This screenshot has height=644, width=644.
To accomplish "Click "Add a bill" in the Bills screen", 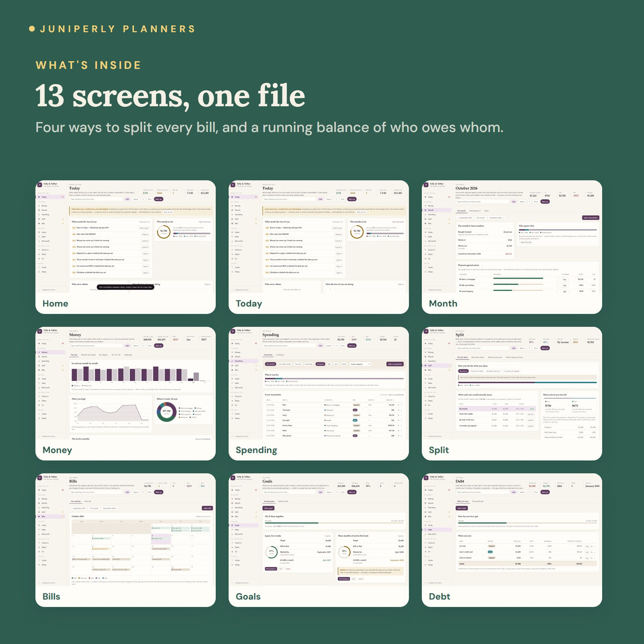I will pyautogui.click(x=207, y=508).
